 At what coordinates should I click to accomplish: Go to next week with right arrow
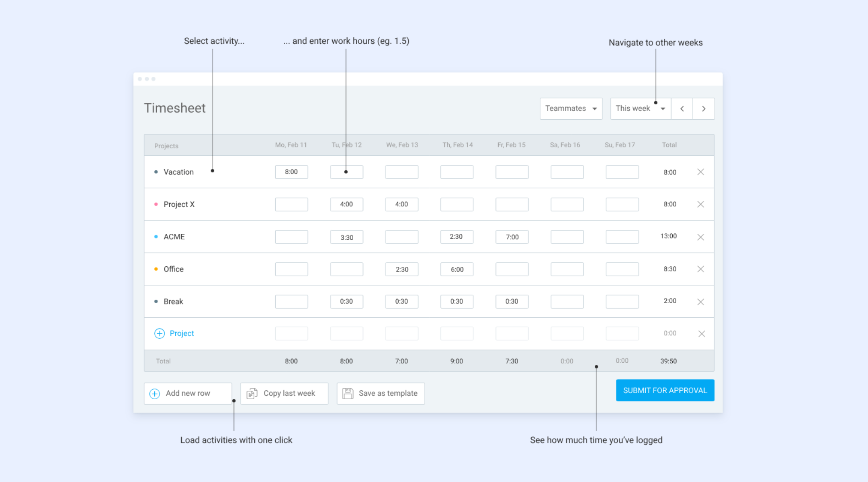tap(704, 108)
